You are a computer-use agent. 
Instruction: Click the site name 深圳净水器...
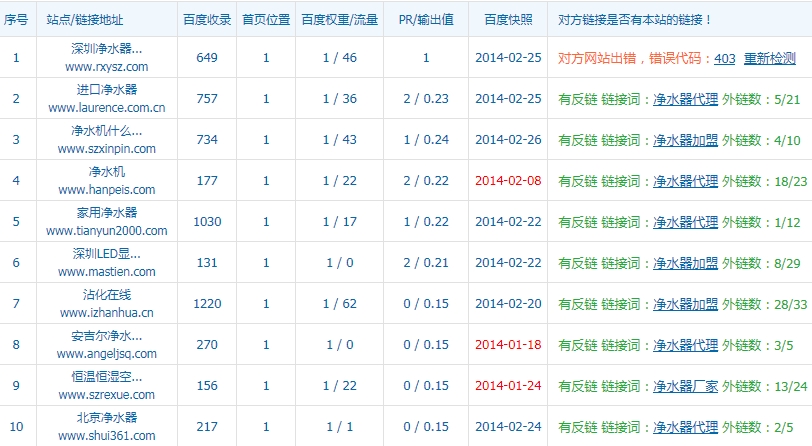pyautogui.click(x=107, y=49)
